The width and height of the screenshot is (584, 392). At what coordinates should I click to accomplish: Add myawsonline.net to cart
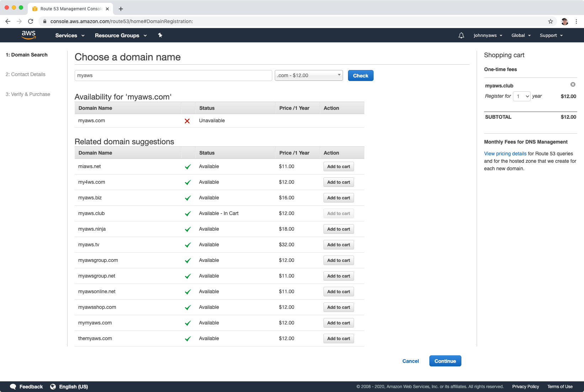pos(339,292)
